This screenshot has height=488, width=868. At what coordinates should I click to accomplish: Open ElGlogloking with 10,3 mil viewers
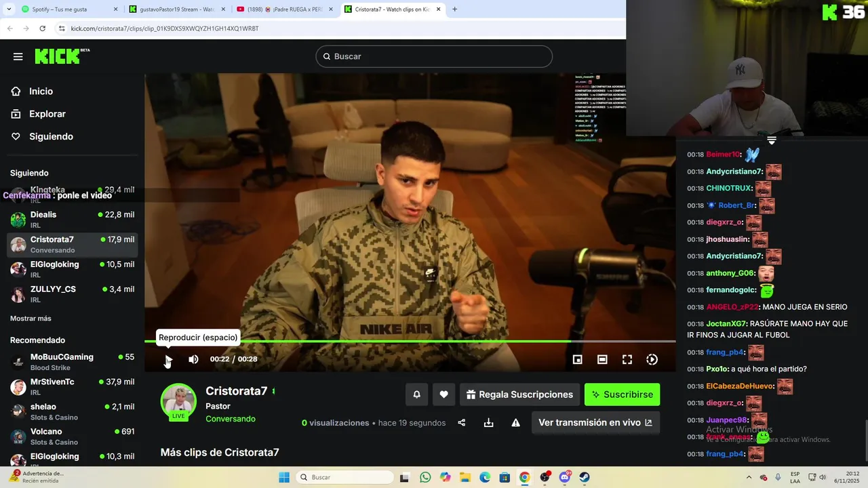(72, 459)
